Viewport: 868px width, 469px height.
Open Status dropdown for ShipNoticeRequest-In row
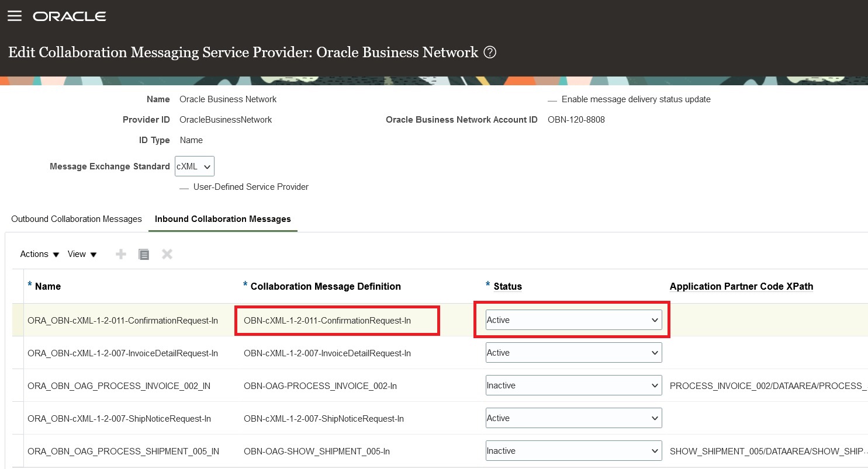pyautogui.click(x=573, y=418)
